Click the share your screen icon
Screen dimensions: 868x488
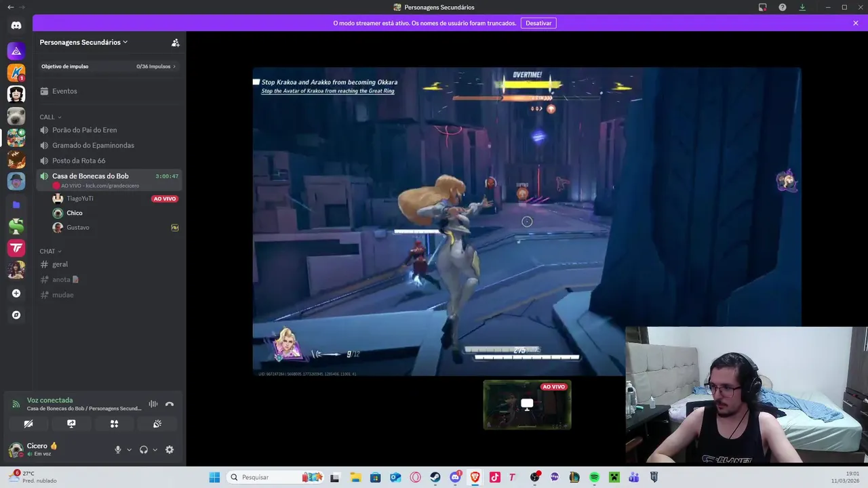(71, 424)
